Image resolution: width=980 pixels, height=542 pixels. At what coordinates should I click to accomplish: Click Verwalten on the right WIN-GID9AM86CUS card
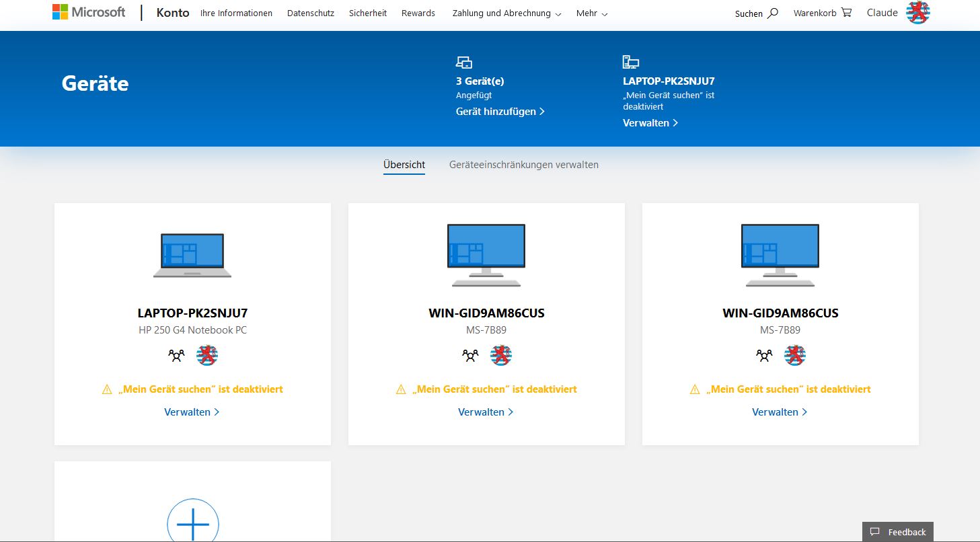780,412
